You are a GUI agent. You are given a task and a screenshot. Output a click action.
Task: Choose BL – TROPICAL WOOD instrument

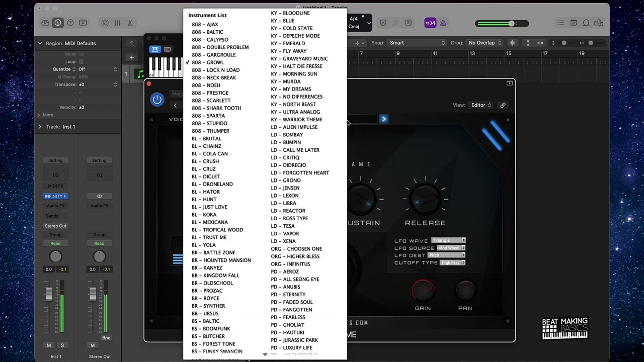[217, 230]
